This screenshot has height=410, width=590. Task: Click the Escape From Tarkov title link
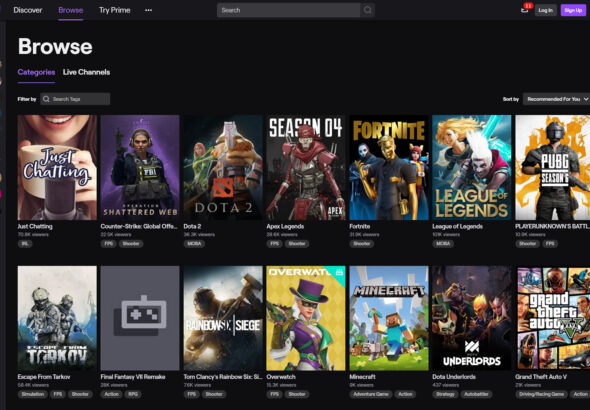click(x=44, y=377)
